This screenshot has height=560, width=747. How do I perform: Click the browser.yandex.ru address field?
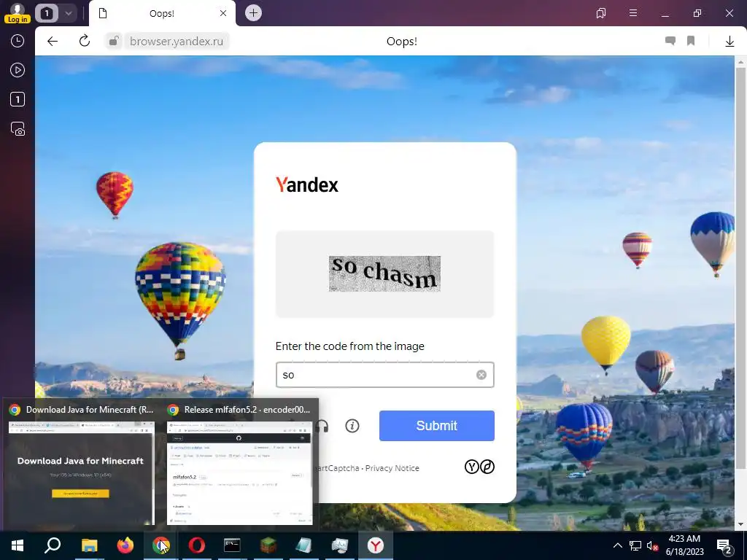[177, 42]
